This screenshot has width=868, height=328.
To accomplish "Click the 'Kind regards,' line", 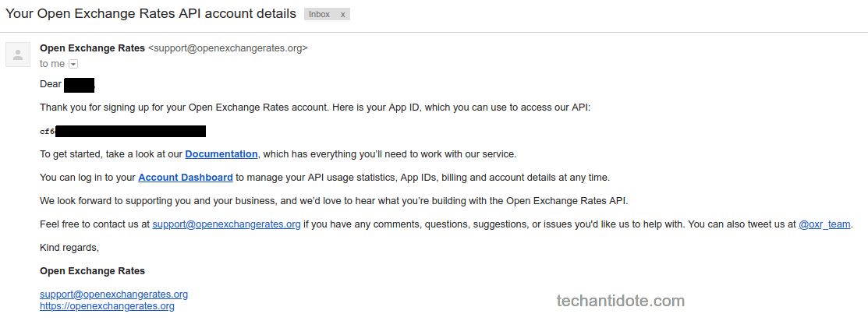I will click(x=69, y=248).
